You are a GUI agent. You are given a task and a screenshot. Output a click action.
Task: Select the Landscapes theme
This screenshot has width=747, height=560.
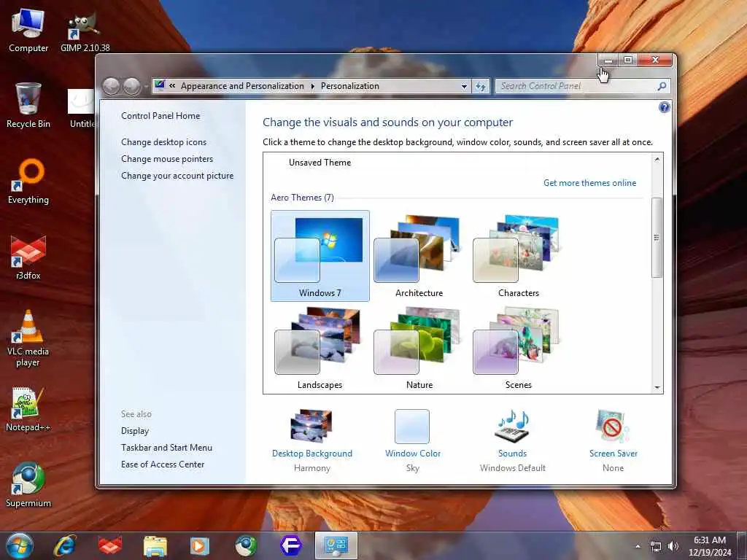[x=320, y=349]
